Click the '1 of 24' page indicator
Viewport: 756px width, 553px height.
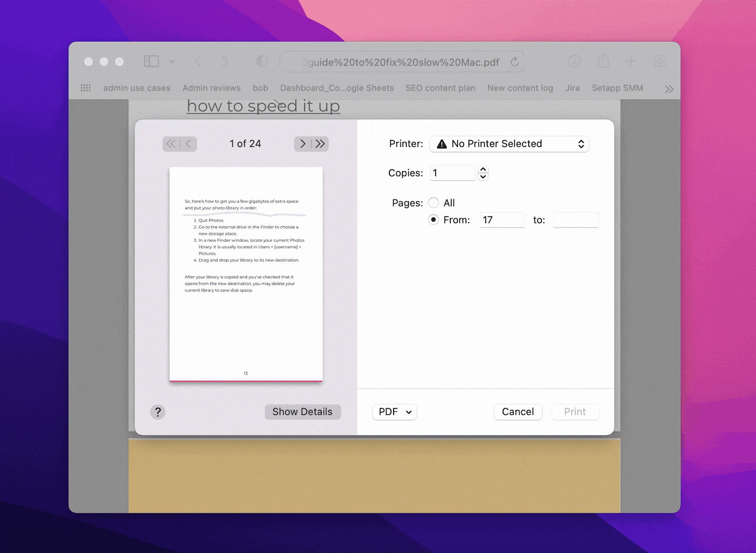click(x=245, y=144)
